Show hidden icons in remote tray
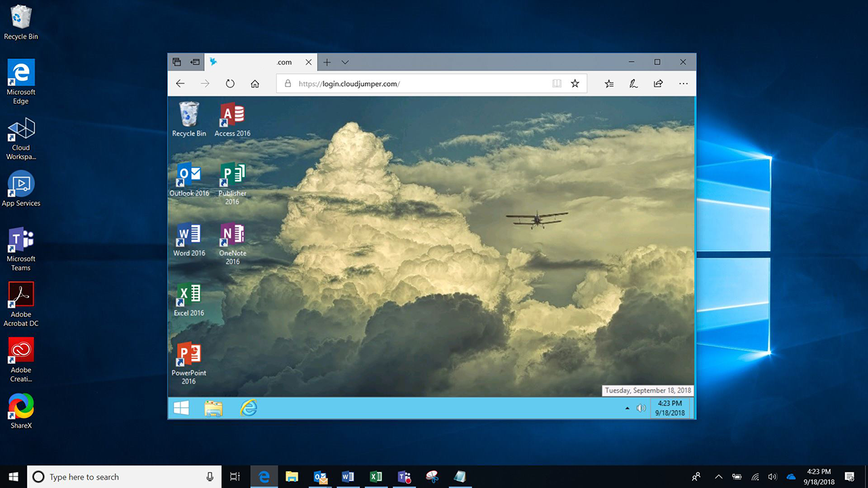 click(627, 409)
